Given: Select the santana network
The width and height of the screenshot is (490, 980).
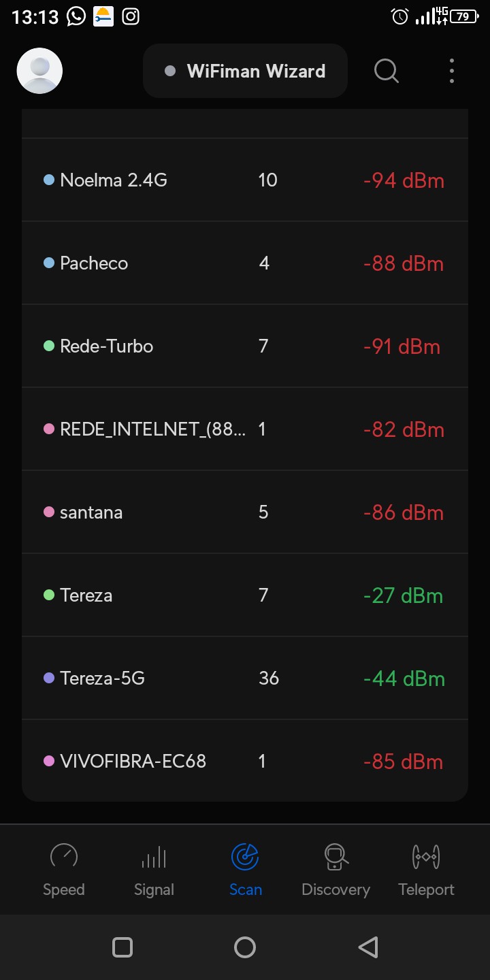Looking at the screenshot, I should coord(245,512).
